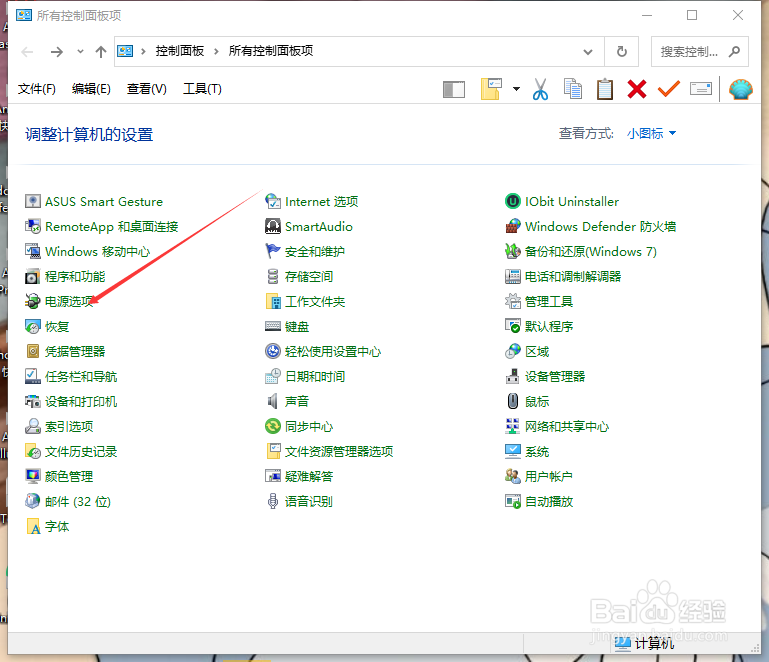This screenshot has width=769, height=662.
Task: Go up one level with the up arrow
Action: [x=101, y=51]
